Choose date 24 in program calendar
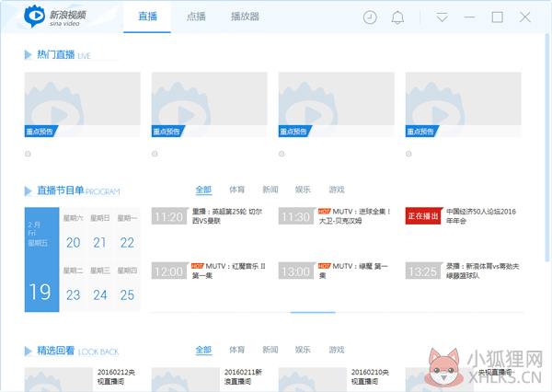The height and width of the screenshot is (392, 552). [x=100, y=294]
